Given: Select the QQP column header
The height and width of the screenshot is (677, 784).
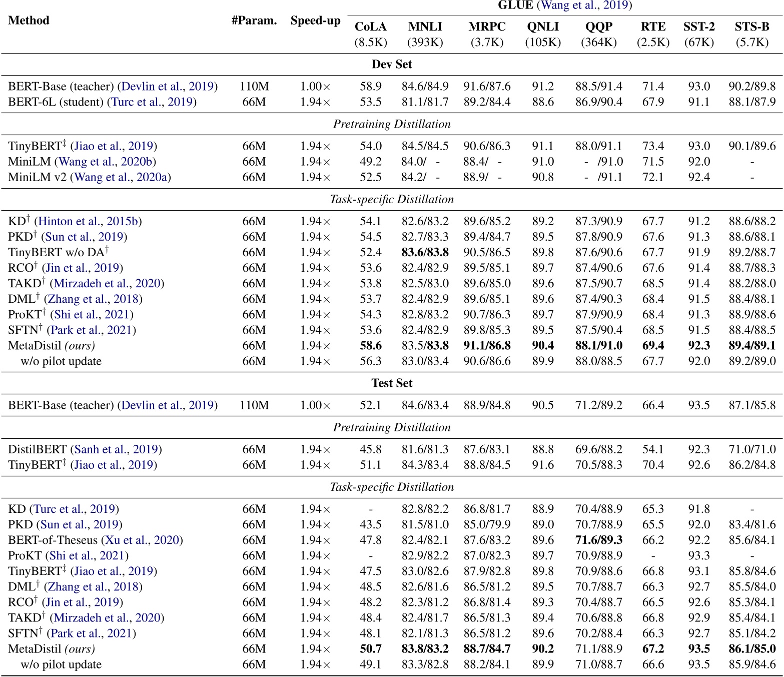Looking at the screenshot, I should point(598,27).
